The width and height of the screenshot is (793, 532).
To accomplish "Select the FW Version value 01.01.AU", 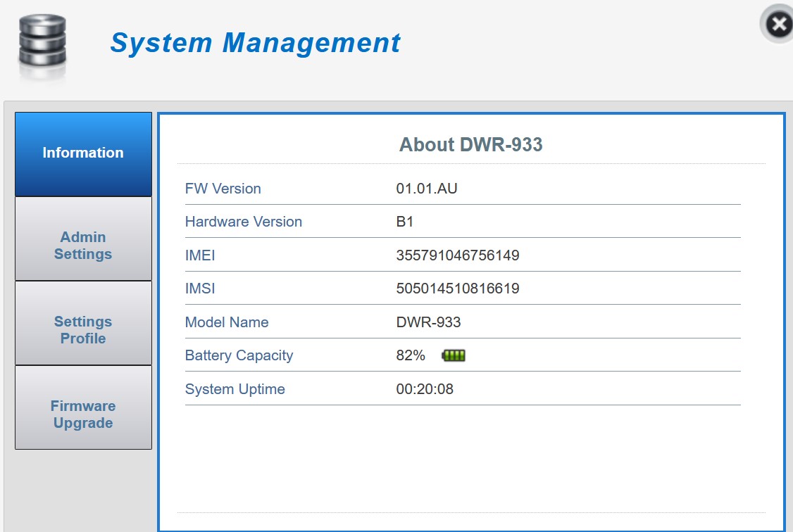I will [427, 189].
